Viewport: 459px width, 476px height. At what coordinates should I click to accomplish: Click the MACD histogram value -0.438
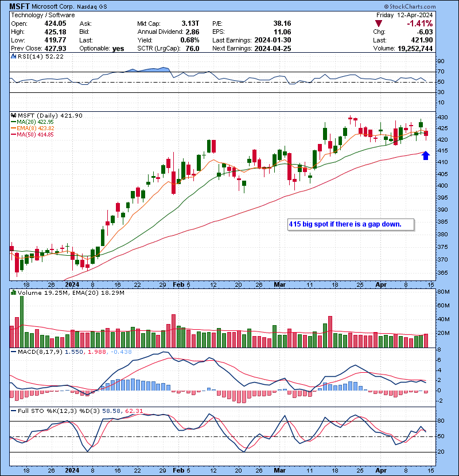121,352
